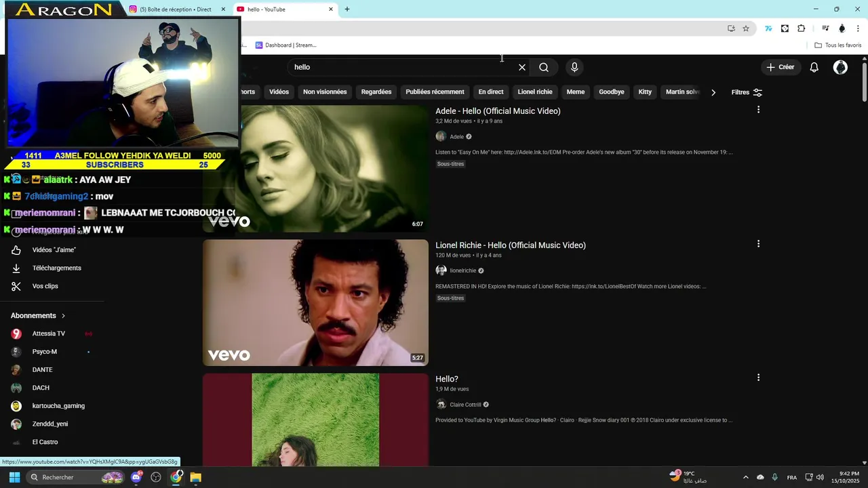Open Chrome media controls icon
This screenshot has height=488, width=868.
pyautogui.click(x=825, y=28)
